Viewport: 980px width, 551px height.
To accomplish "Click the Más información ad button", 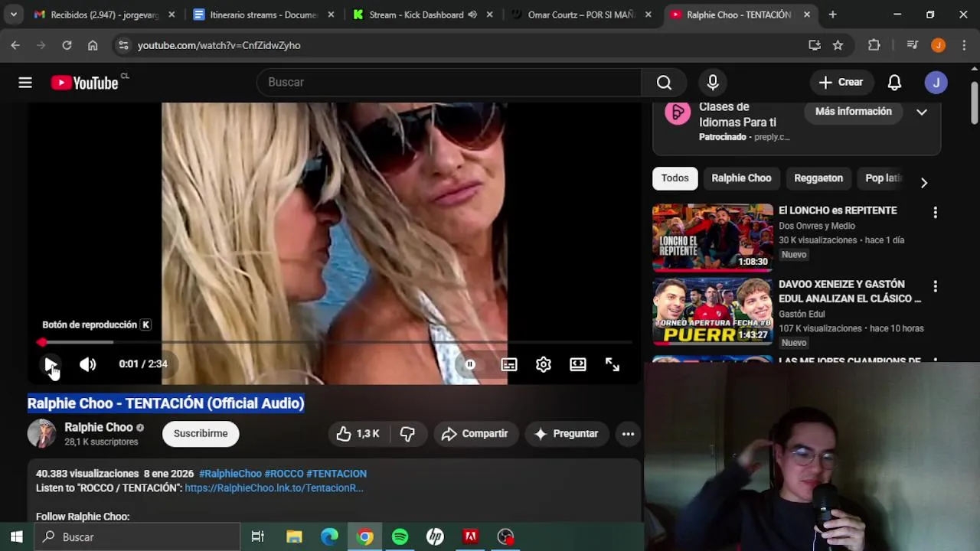I will click(854, 112).
